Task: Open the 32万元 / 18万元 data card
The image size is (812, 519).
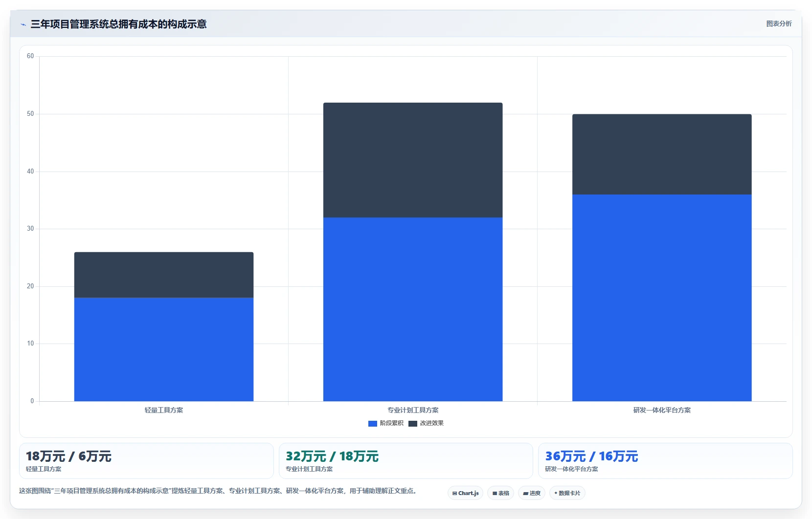Action: pyautogui.click(x=406, y=461)
